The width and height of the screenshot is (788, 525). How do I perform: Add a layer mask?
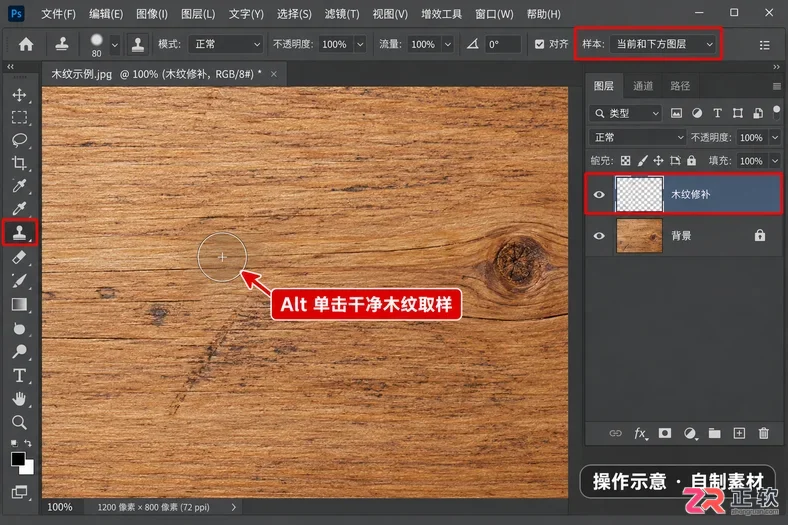click(x=664, y=433)
